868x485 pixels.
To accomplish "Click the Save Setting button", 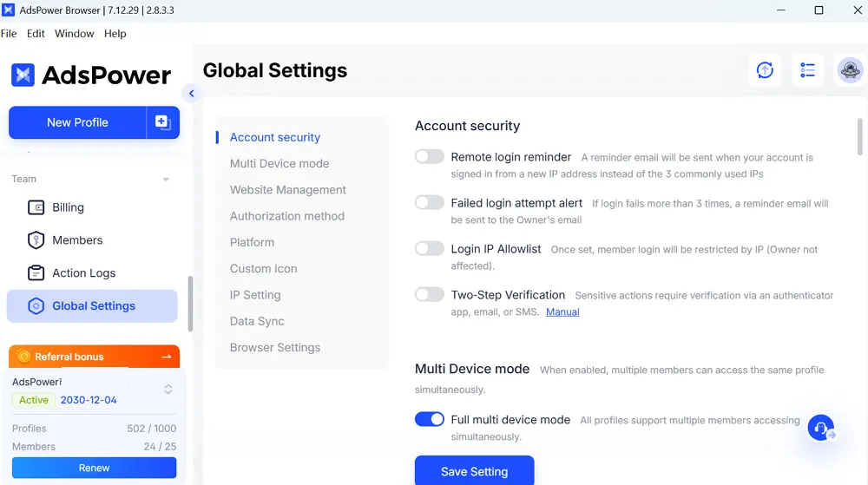I will point(475,471).
